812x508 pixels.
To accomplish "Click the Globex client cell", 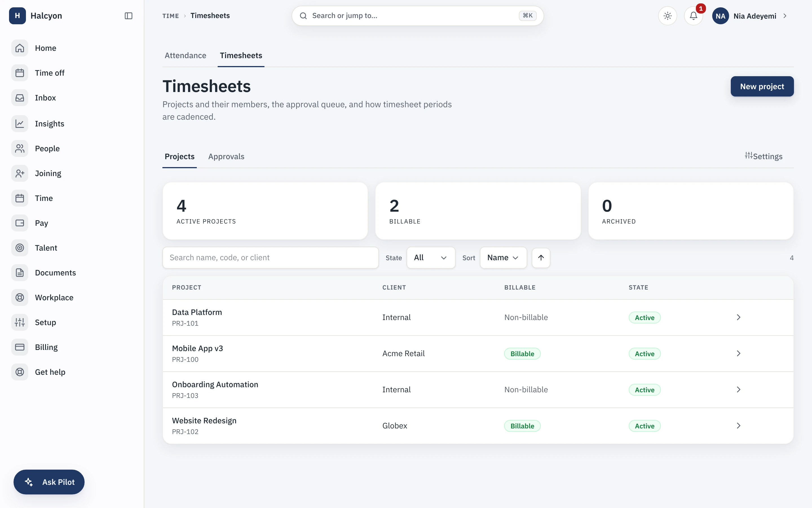I will tap(395, 426).
